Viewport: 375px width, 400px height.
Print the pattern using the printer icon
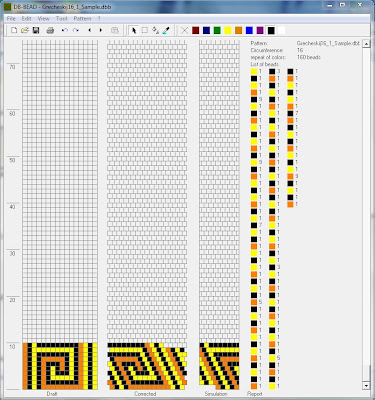(x=50, y=30)
